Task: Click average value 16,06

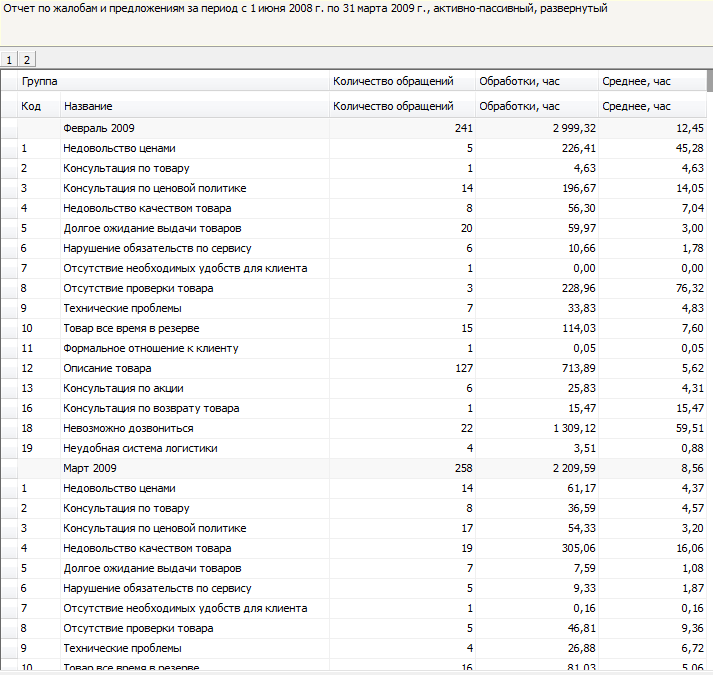Action: tap(690, 548)
